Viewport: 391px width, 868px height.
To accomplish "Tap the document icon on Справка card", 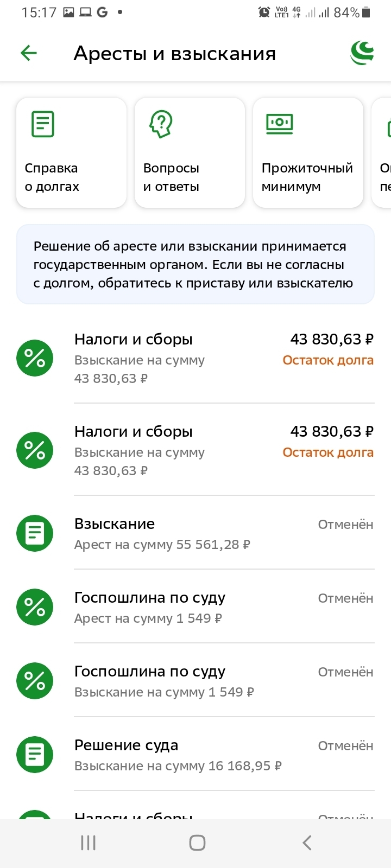I will [x=43, y=124].
